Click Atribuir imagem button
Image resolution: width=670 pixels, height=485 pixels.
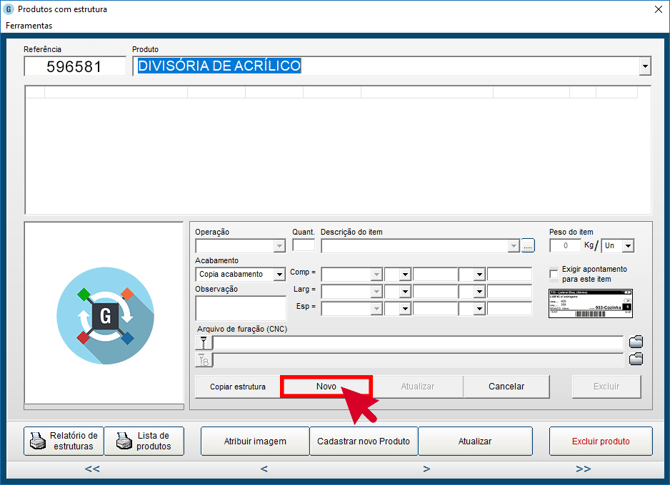coord(255,441)
